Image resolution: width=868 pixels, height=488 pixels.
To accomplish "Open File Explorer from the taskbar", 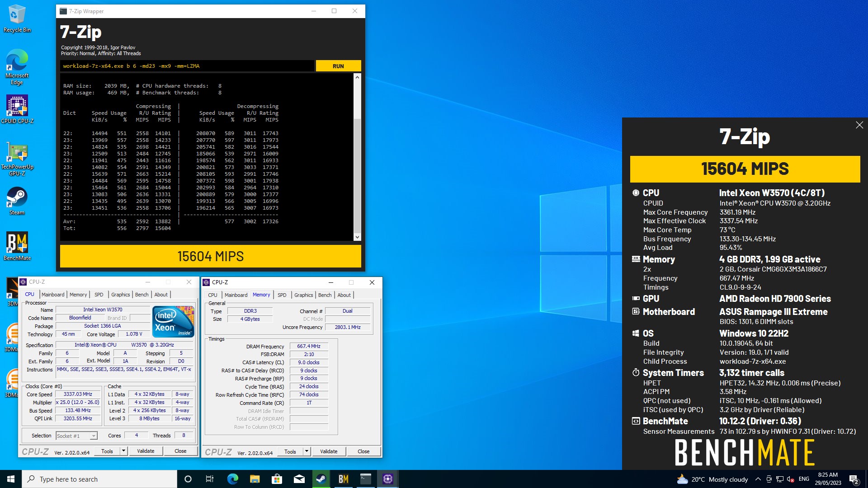I will [255, 479].
